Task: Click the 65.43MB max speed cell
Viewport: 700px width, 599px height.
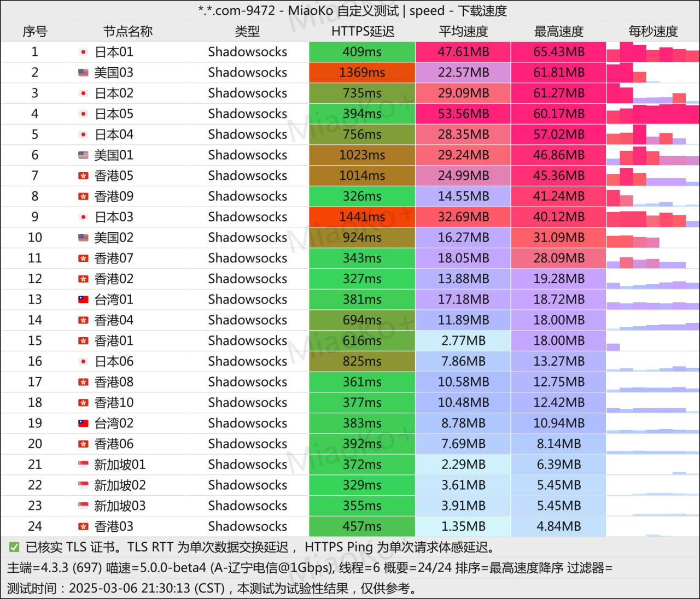Action: pyautogui.click(x=559, y=52)
